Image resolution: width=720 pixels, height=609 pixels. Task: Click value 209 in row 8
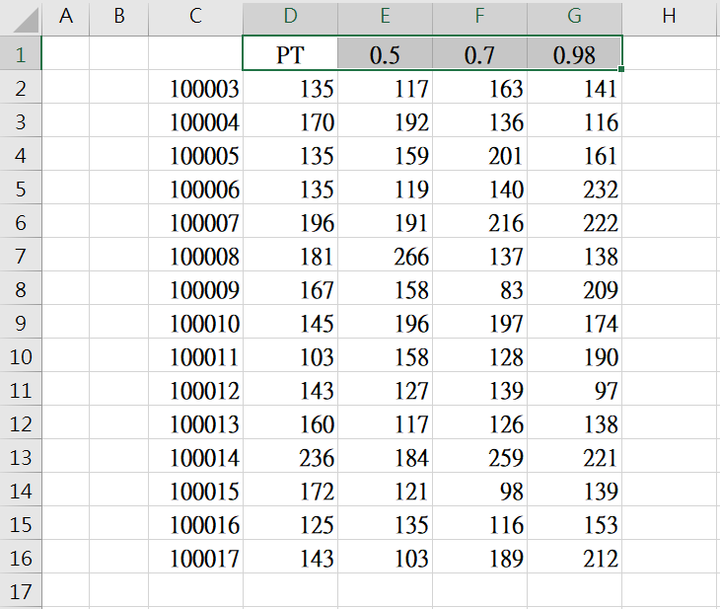[574, 288]
